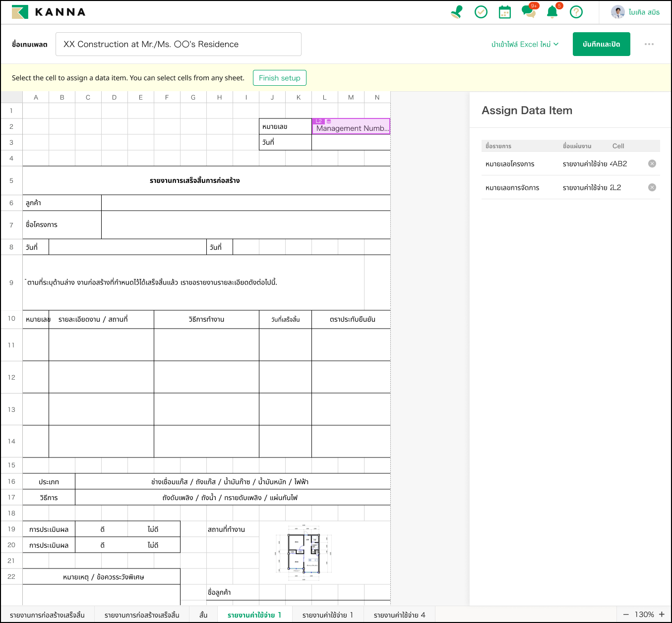
Task: Click the Finish setup button
Action: click(x=279, y=78)
